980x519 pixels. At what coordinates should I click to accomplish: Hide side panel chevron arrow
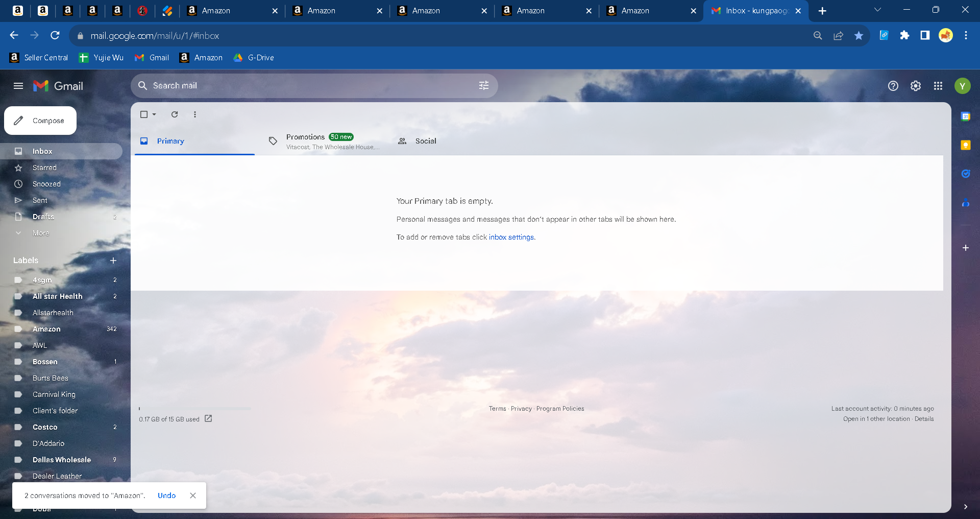966,507
